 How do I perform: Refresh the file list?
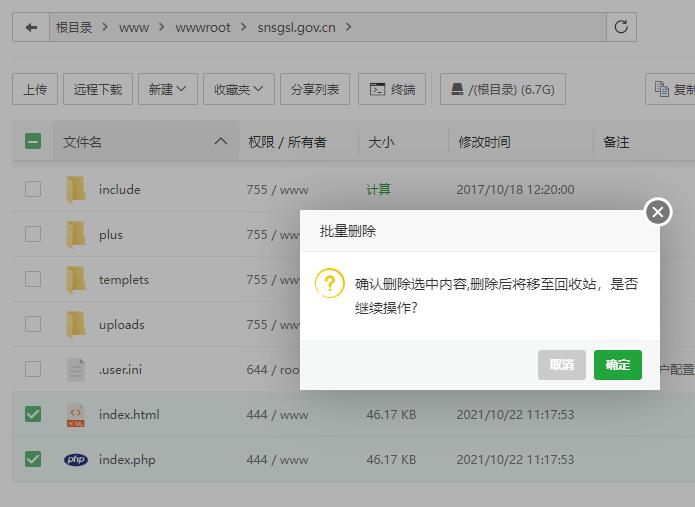point(621,27)
